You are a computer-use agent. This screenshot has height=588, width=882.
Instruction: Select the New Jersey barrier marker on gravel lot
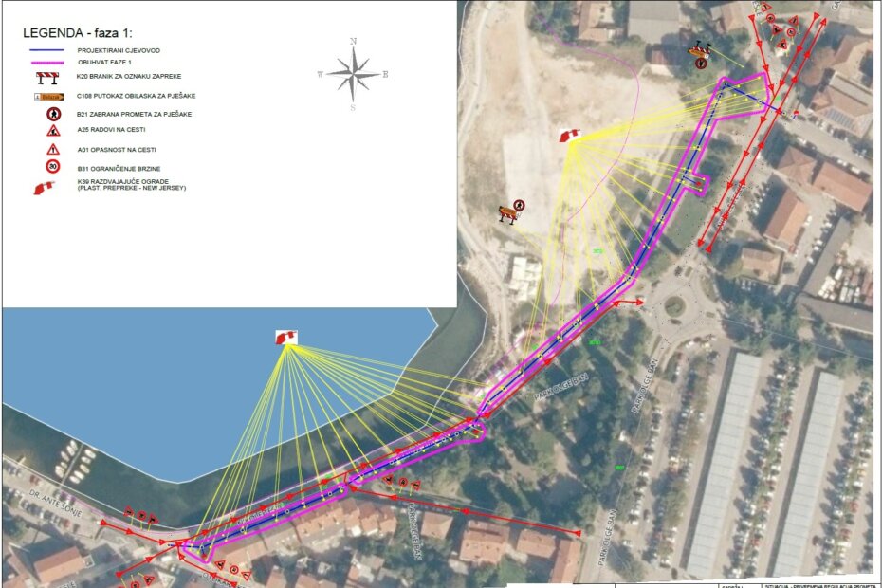[x=570, y=137]
